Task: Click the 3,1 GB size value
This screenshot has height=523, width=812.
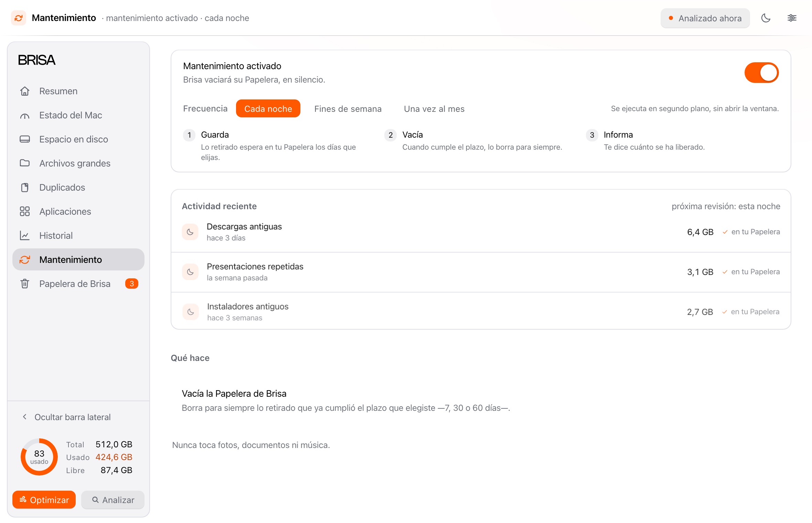Action: coord(700,272)
